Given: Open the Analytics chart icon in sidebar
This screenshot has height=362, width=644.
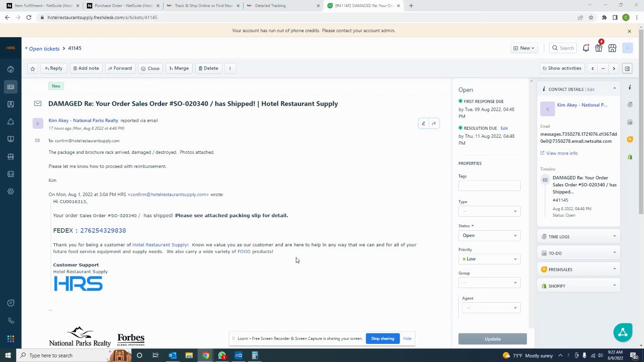Looking at the screenshot, I should click(11, 174).
